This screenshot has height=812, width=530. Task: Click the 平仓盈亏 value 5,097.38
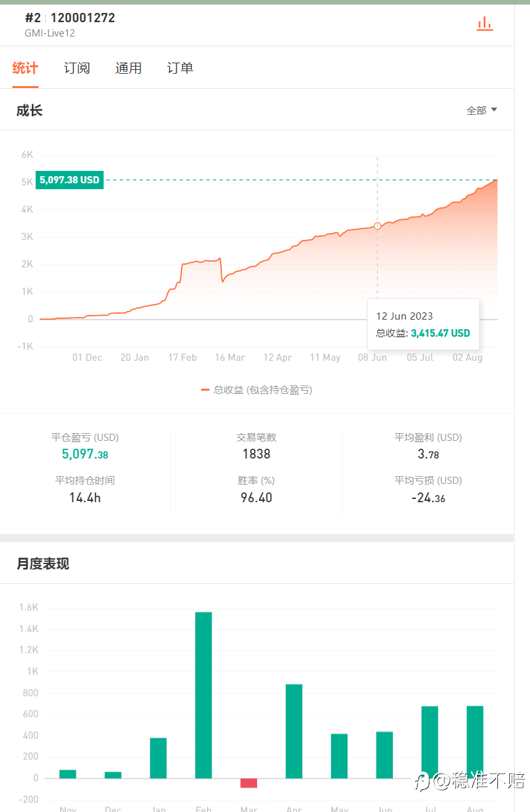(x=85, y=454)
